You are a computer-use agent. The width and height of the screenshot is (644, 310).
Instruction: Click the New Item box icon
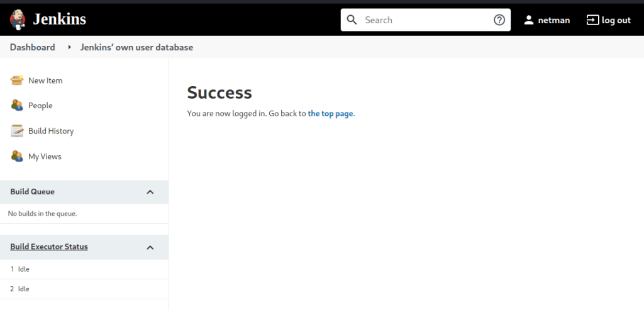pos(17,80)
